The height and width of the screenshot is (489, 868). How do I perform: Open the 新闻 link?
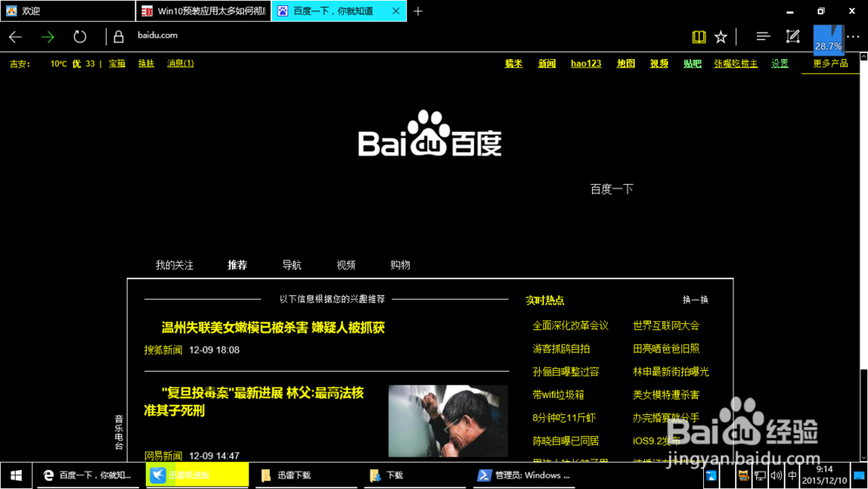(x=547, y=63)
